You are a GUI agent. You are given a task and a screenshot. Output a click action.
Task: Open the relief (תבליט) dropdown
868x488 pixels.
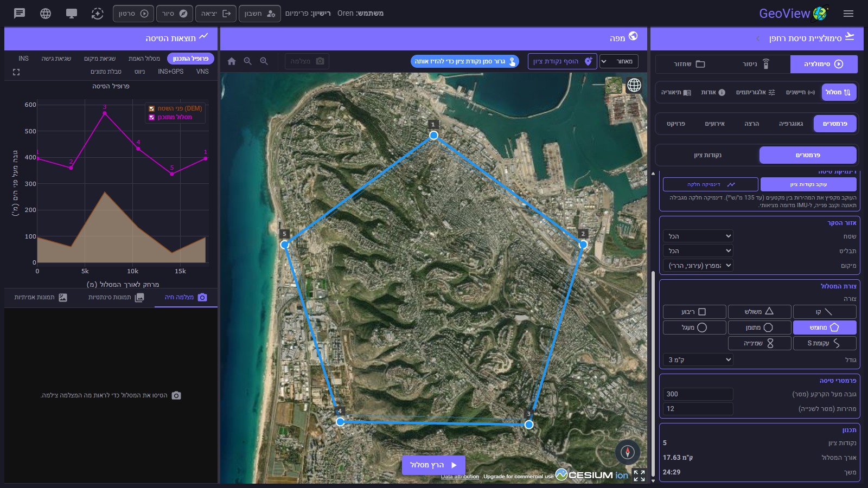pos(698,251)
